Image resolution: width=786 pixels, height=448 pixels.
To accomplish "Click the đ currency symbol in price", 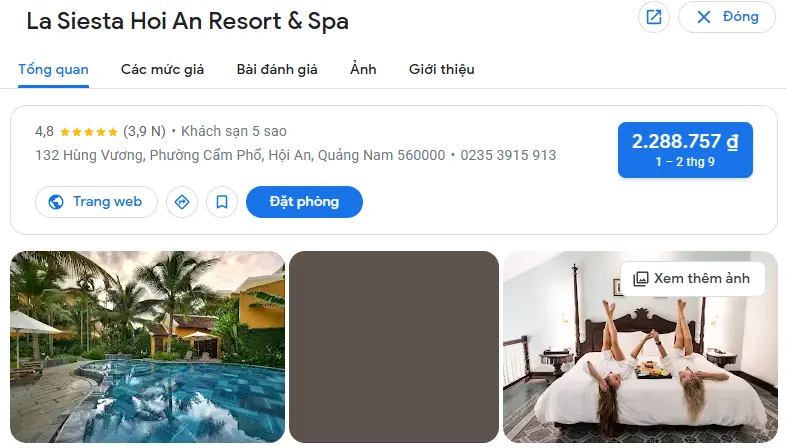I will 732,142.
